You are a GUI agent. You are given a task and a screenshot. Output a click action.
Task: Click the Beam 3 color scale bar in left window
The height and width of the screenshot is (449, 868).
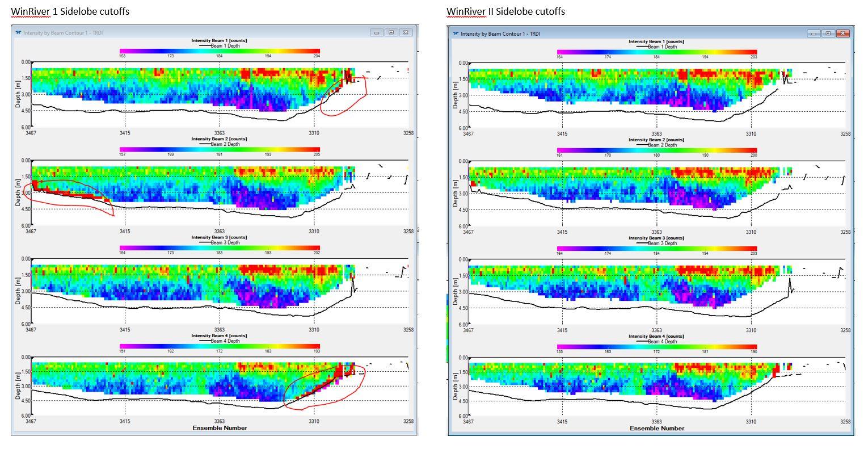[x=220, y=248]
